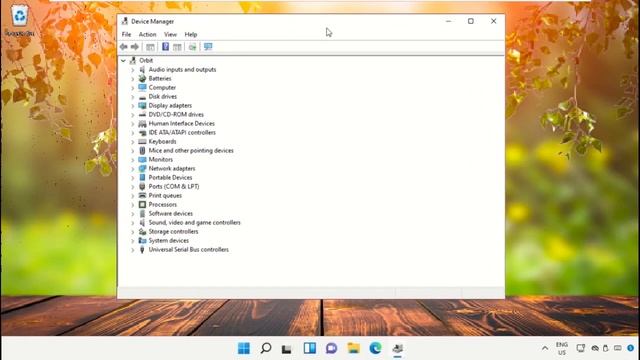Expand Universal Serial Bus controllers
Image resolution: width=640 pixels, height=360 pixels.
click(x=133, y=250)
